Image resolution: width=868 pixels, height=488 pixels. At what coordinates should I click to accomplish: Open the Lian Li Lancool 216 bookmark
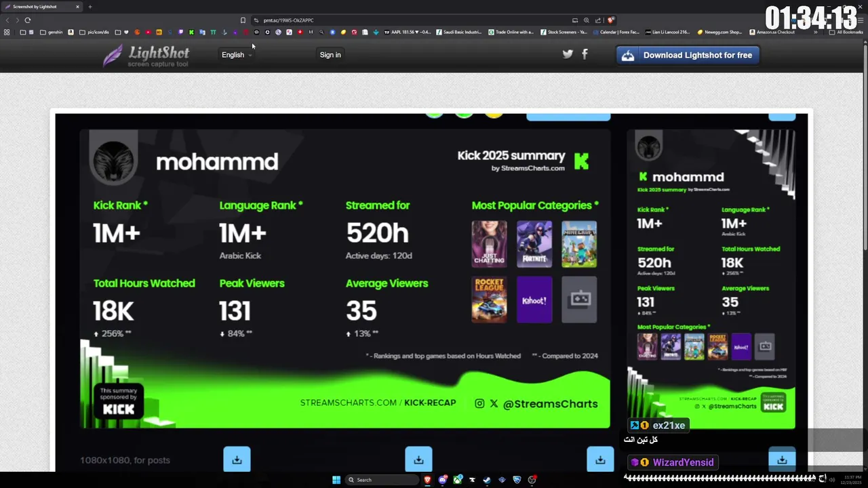click(x=668, y=32)
